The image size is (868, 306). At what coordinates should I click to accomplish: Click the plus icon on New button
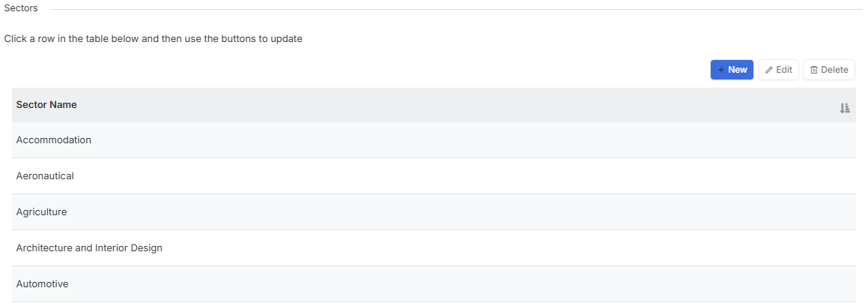click(x=720, y=70)
